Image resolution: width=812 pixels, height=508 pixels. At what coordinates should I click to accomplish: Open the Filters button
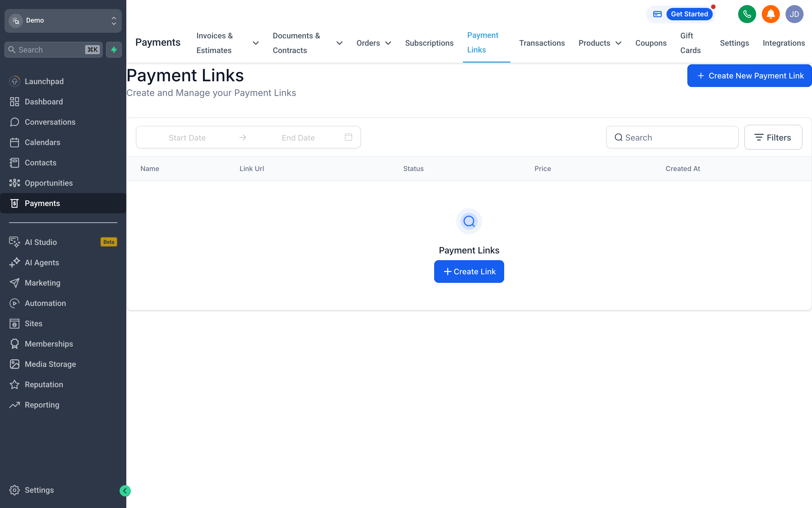click(x=773, y=137)
